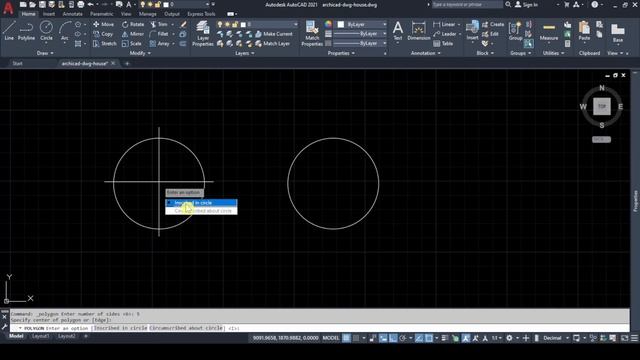
Task: Expand the Draw panel
Action: [45, 53]
